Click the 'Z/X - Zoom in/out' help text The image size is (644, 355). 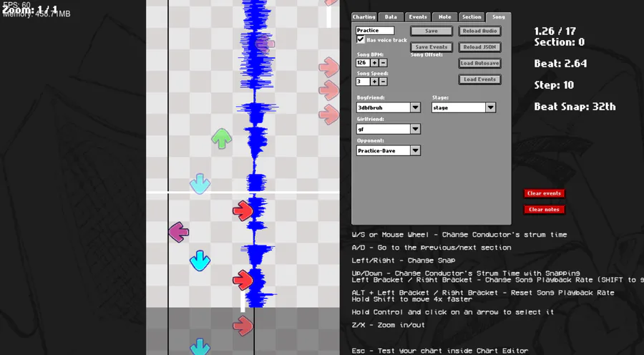[388, 325]
